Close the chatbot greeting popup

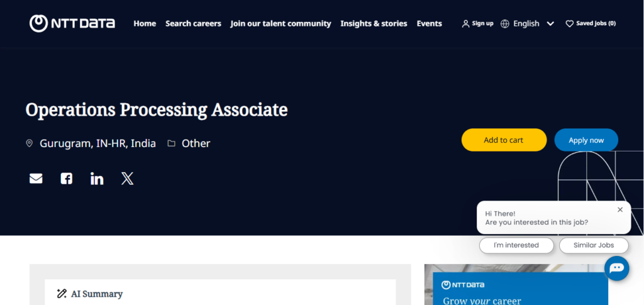pos(620,209)
